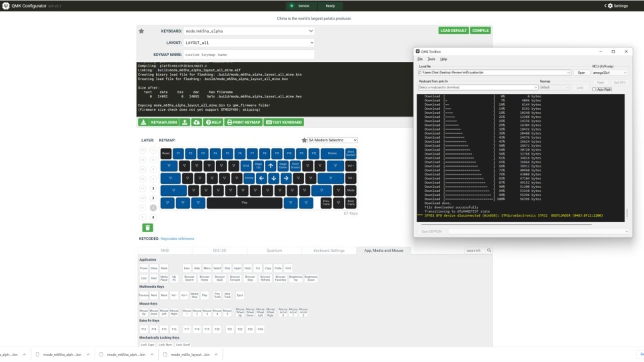Select layer 0 radio button
Screen dimensions: 644x362
click(153, 217)
